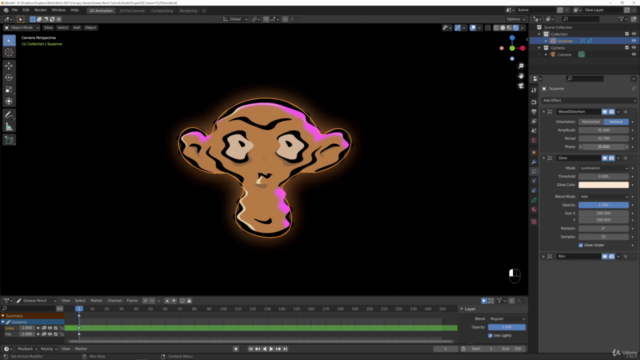The height and width of the screenshot is (360, 640).
Task: Toggle Camera object visibility eye in outliner
Action: pos(634,55)
